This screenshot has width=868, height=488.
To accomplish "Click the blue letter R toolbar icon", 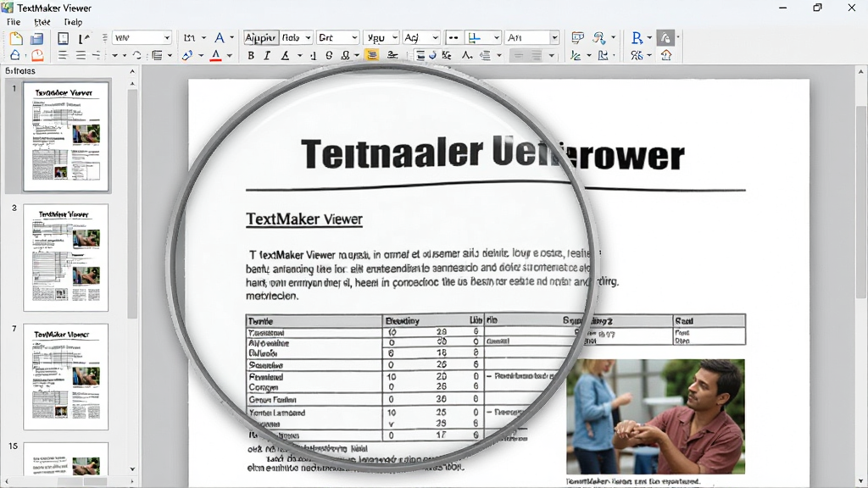I will click(x=637, y=37).
